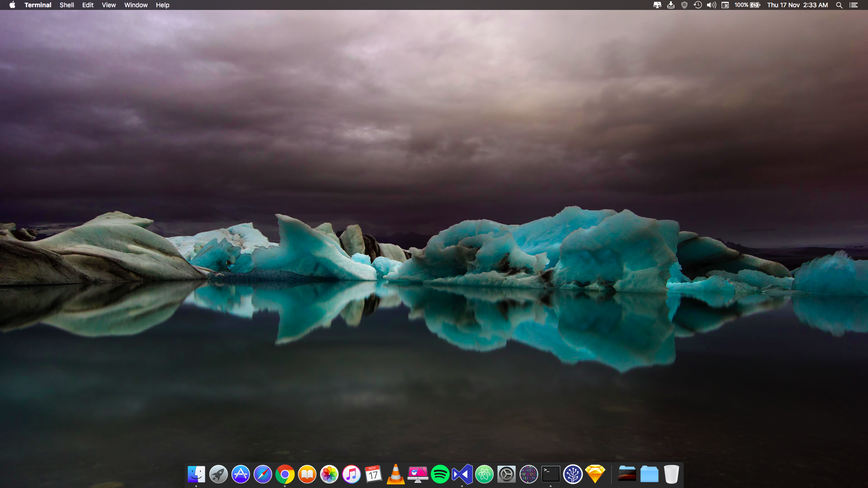This screenshot has height=488, width=868.
Task: Open Google Chrome from dock
Action: pos(285,474)
